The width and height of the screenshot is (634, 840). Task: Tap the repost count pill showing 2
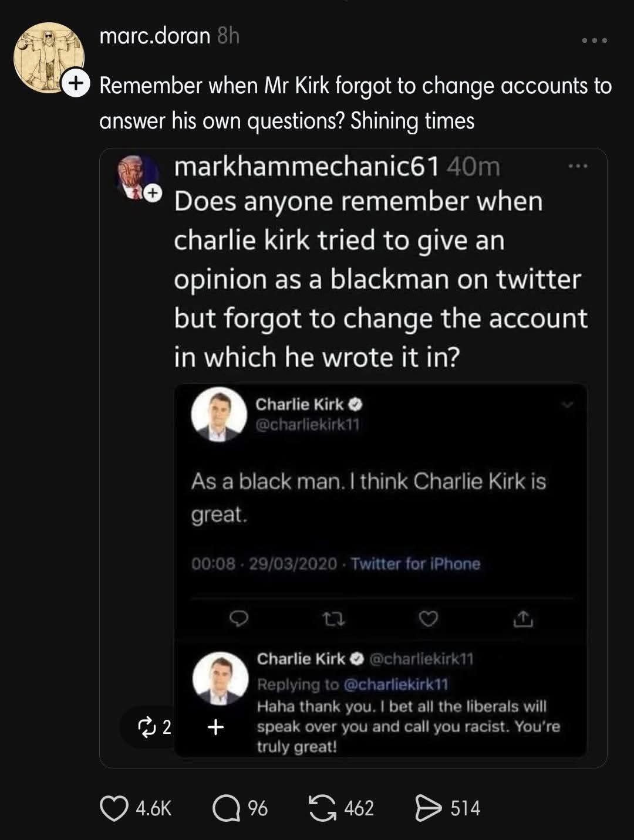click(154, 727)
